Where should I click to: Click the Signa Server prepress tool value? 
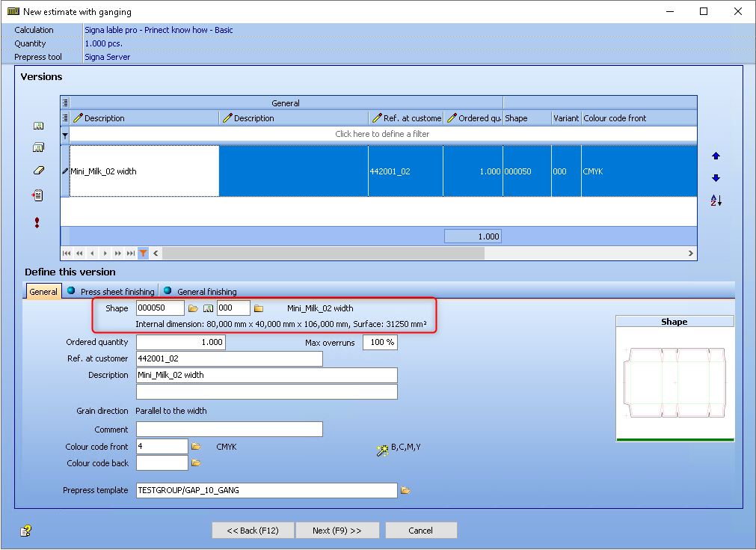(108, 57)
